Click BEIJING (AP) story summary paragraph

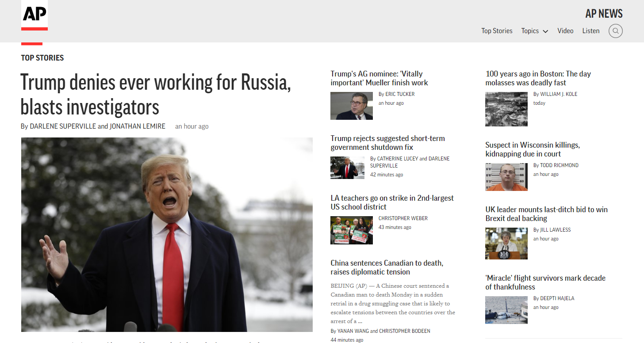[393, 304]
